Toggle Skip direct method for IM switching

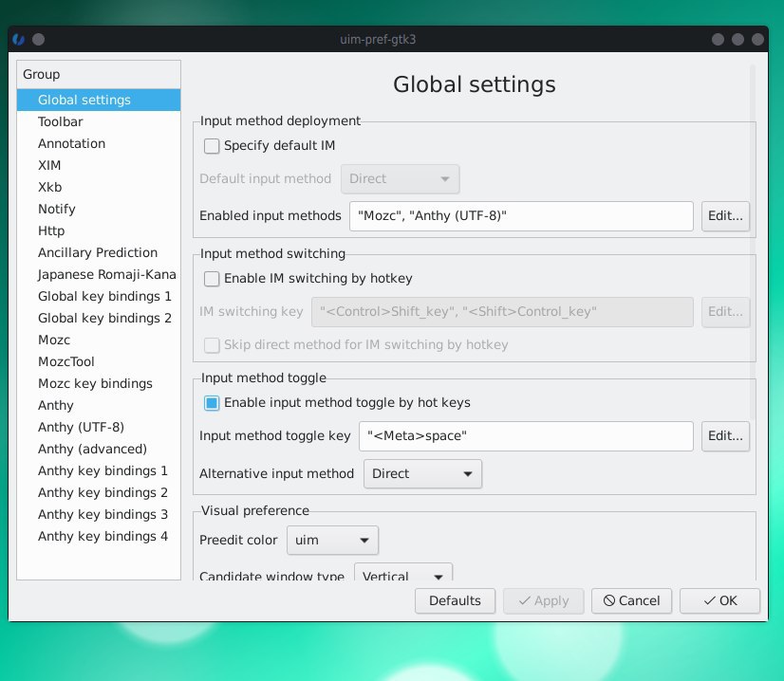(x=212, y=344)
